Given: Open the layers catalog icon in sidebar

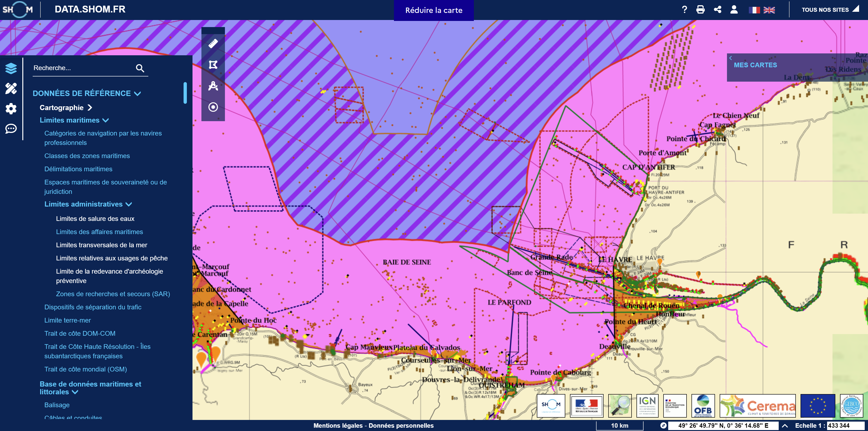Looking at the screenshot, I should point(11,68).
